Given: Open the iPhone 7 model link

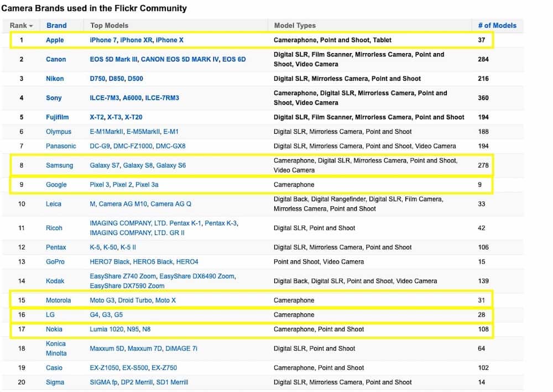Looking at the screenshot, I should click(x=103, y=40).
